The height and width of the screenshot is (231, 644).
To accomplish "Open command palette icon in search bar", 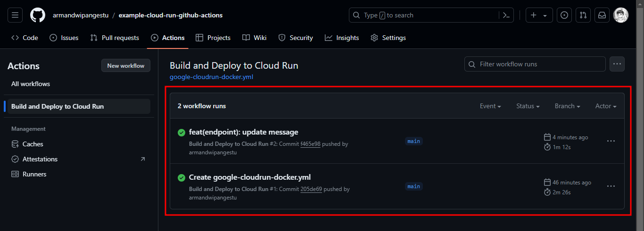I will [x=506, y=15].
